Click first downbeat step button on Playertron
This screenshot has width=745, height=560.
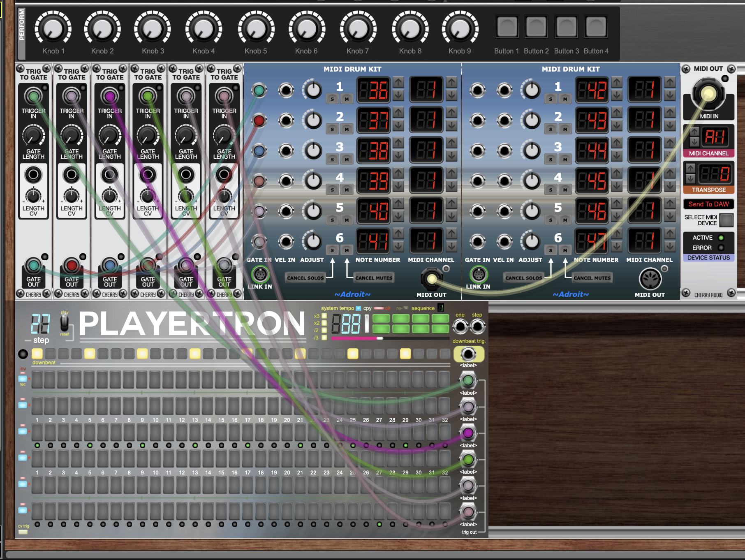pos(37,354)
